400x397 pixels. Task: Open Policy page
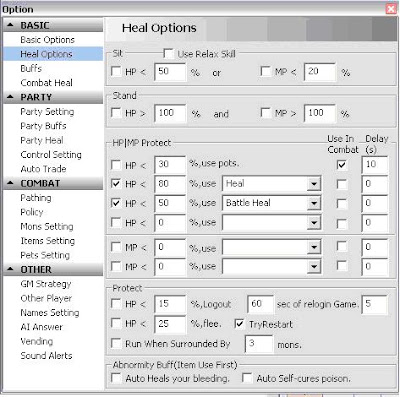click(x=32, y=212)
